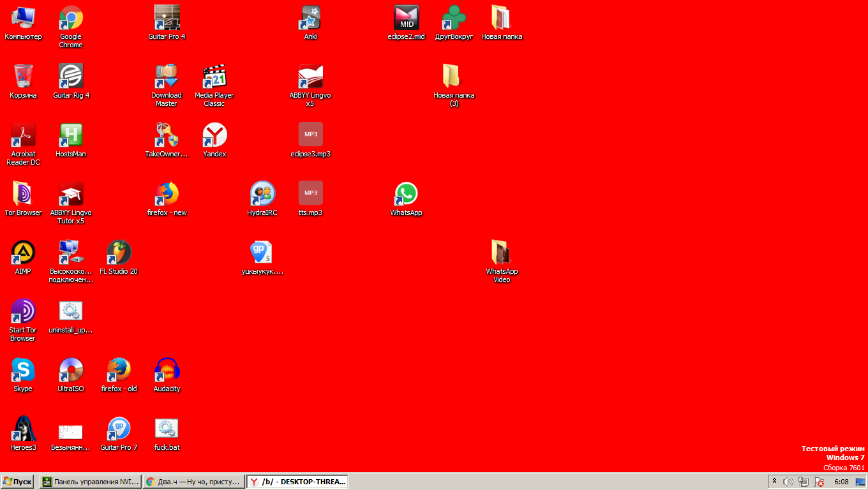Select the ABBYY Lingvo x5 shortcut
Screen dimensions: 868x490
coord(310,77)
